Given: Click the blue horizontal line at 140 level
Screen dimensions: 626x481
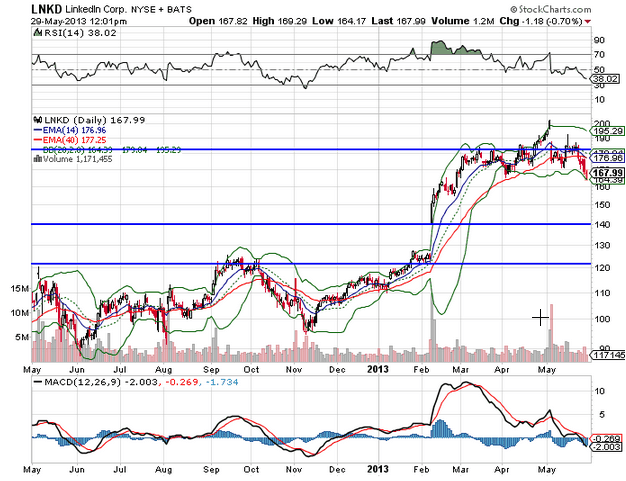Looking at the screenshot, I should [311, 224].
